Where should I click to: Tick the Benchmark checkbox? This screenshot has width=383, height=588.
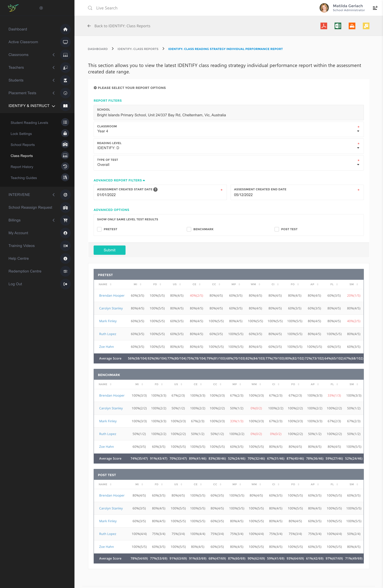(x=189, y=229)
